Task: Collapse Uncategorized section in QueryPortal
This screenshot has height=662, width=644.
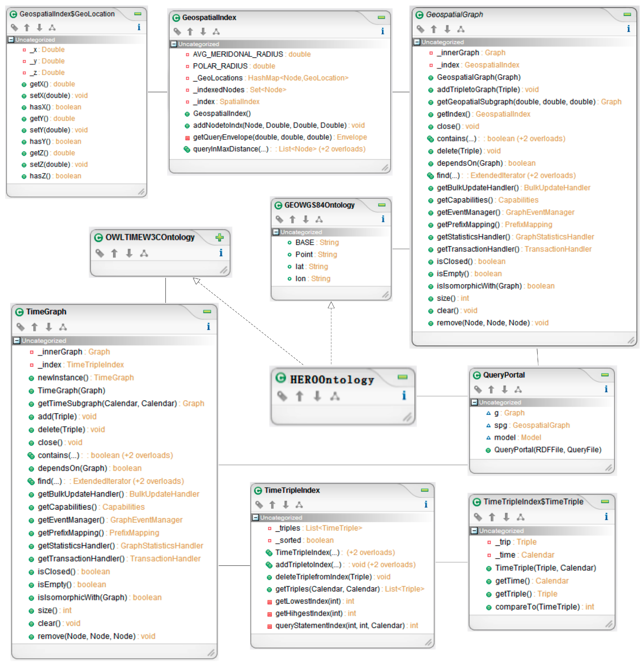Action: pos(474,402)
